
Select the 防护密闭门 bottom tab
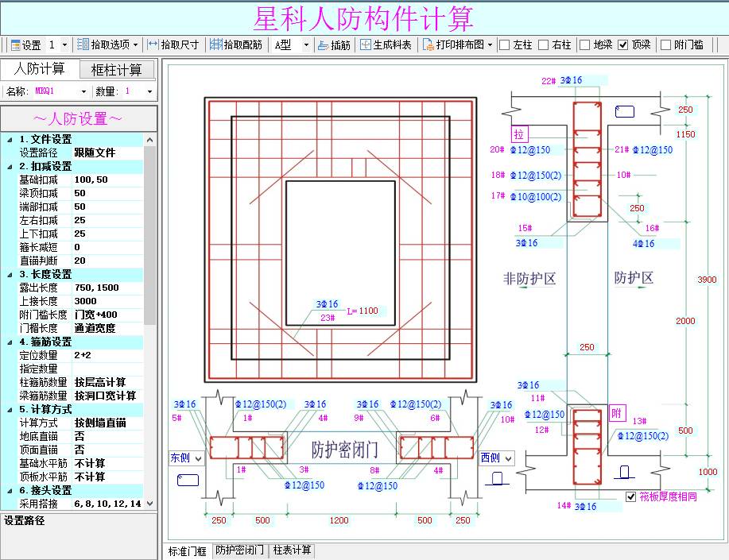pyautogui.click(x=240, y=550)
